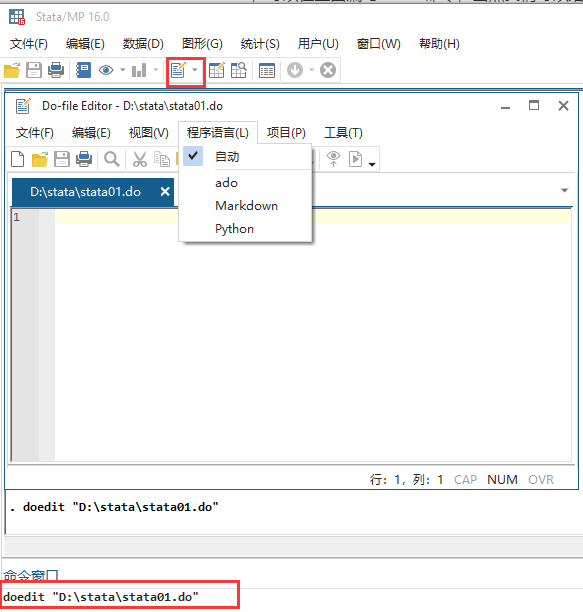
Task: Click Save icon in Stata main toolbar
Action: pyautogui.click(x=34, y=70)
